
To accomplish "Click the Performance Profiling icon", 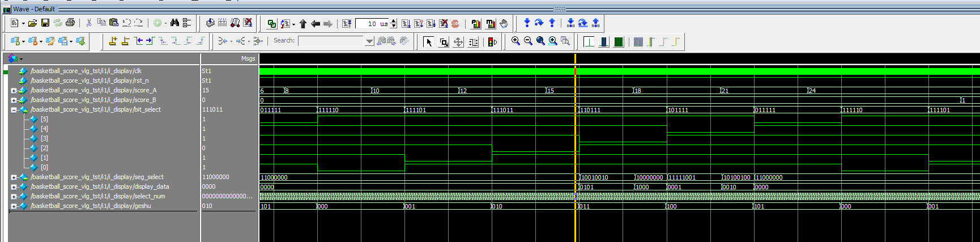I will (x=476, y=24).
